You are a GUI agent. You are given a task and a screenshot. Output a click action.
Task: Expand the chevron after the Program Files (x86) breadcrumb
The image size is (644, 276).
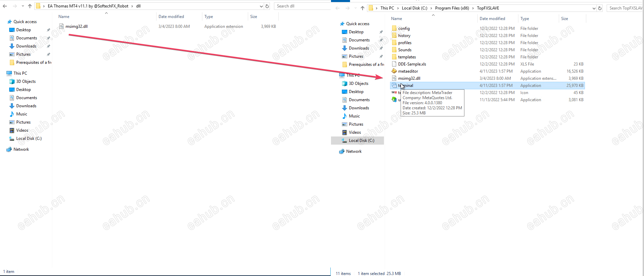coord(473,8)
